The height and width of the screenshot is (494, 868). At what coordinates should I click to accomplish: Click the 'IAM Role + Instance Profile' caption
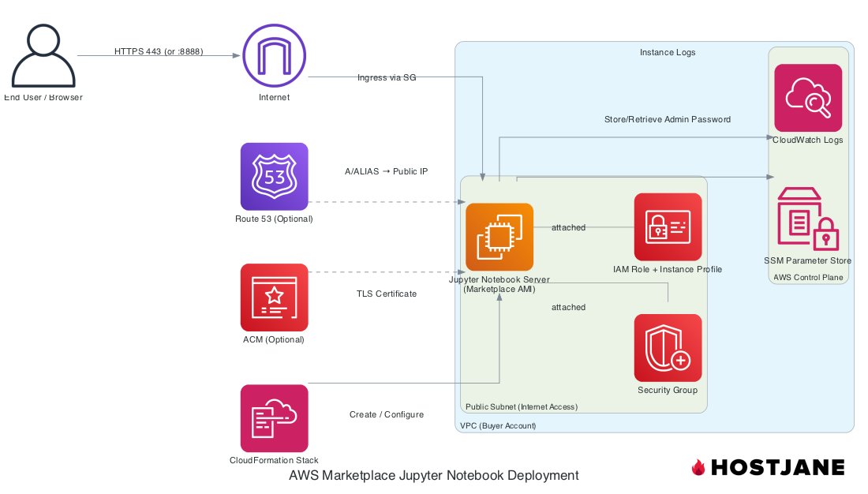tap(668, 270)
